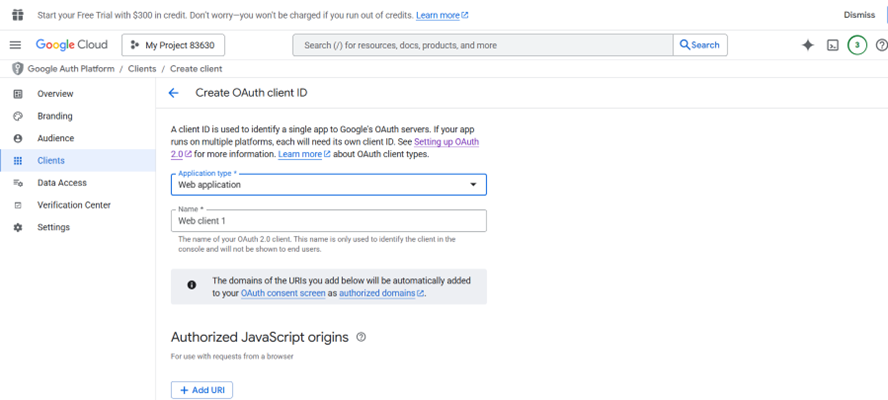
Task: Click the gift icon in free trial banner
Action: (18, 15)
